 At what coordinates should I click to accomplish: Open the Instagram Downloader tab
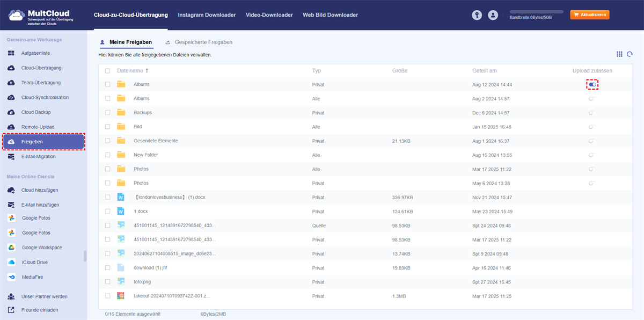tap(207, 15)
